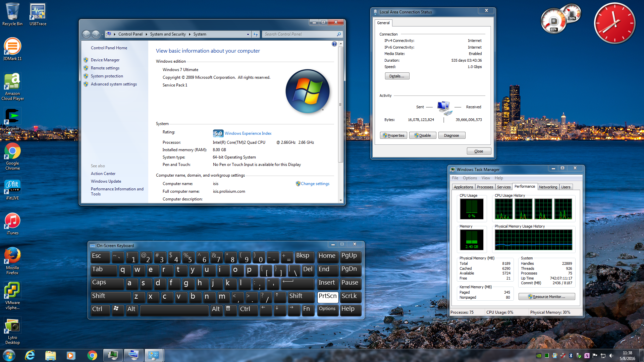Screen dimensions: 644x362
Task: Click the Details... button in Connection Status
Action: pyautogui.click(x=397, y=76)
